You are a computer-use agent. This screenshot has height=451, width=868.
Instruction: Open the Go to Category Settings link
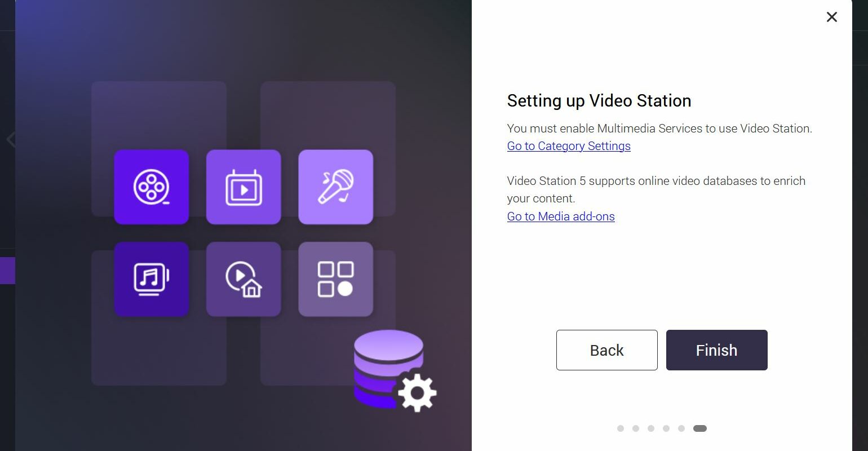click(x=569, y=146)
